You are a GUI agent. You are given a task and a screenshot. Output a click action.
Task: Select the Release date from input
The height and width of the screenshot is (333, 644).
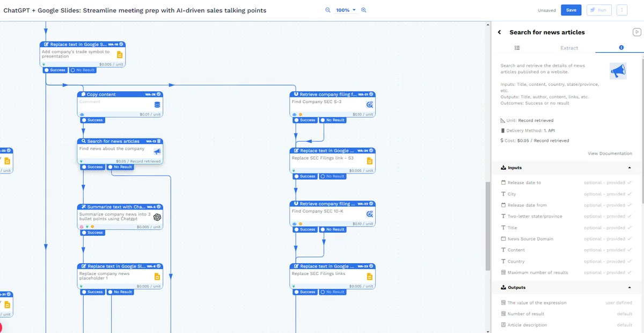coord(566,205)
